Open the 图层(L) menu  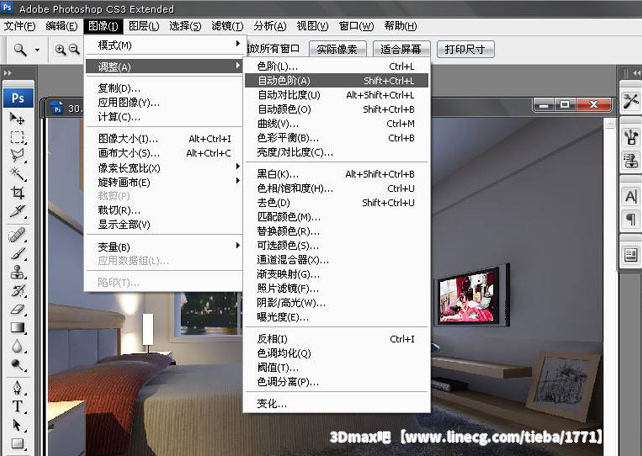[x=144, y=26]
